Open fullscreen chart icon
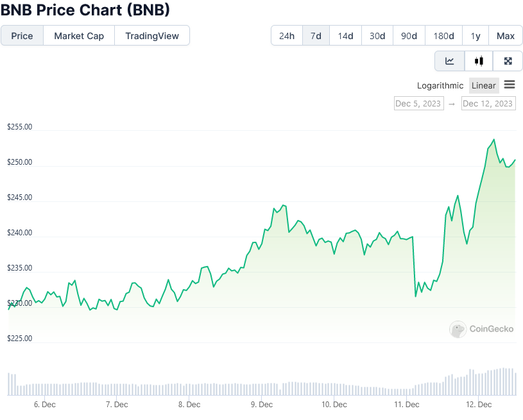 [508, 61]
